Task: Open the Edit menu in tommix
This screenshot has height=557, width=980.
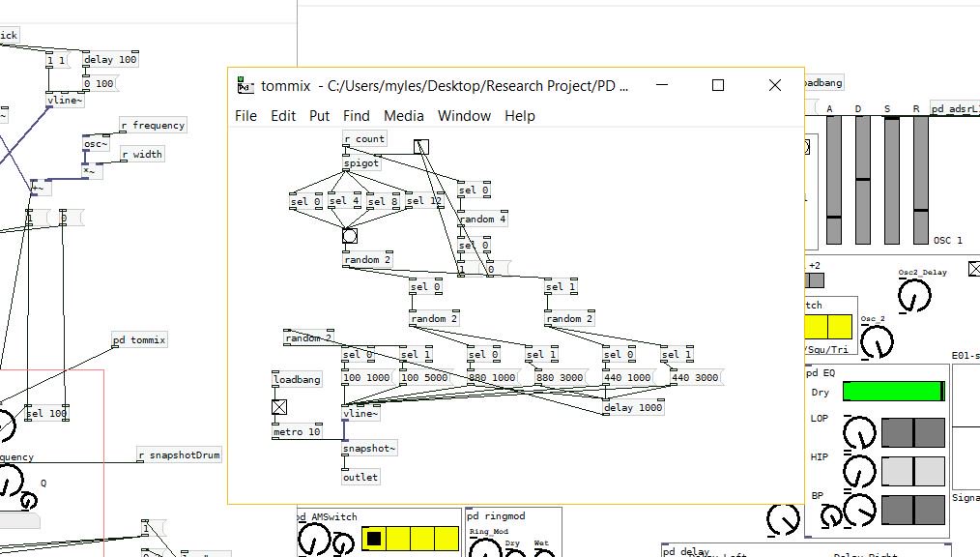Action: coord(283,116)
